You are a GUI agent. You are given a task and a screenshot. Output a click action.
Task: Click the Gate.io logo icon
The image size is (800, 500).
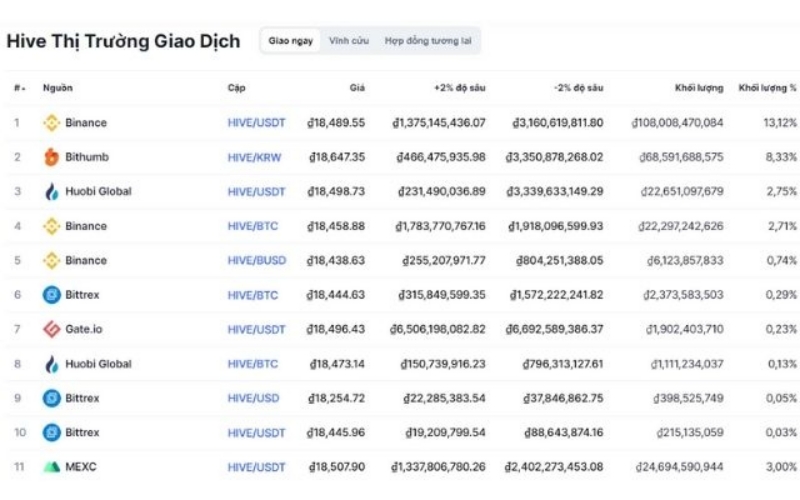click(x=52, y=330)
